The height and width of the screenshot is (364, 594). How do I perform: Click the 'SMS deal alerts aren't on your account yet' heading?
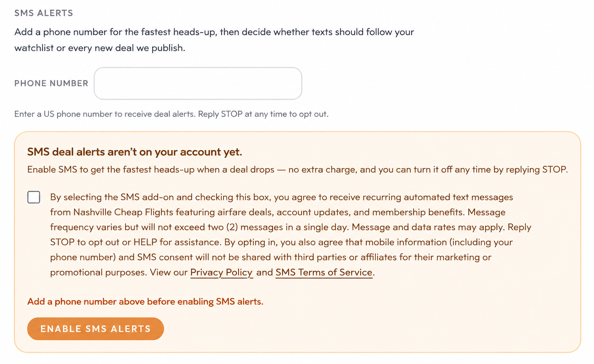click(x=135, y=152)
